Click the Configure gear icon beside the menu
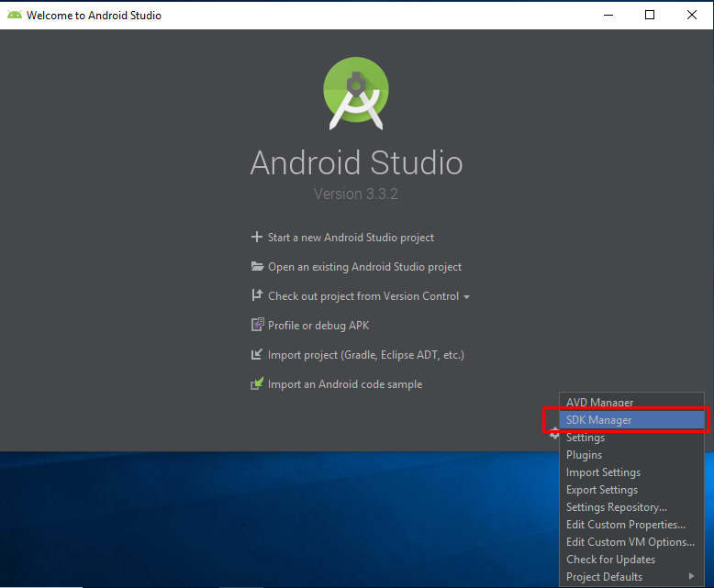 coord(554,433)
